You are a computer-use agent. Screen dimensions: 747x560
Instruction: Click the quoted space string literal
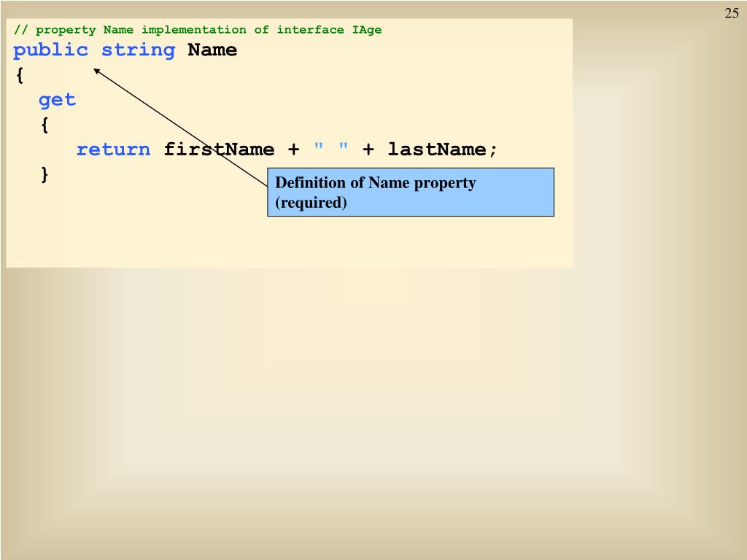331,147
